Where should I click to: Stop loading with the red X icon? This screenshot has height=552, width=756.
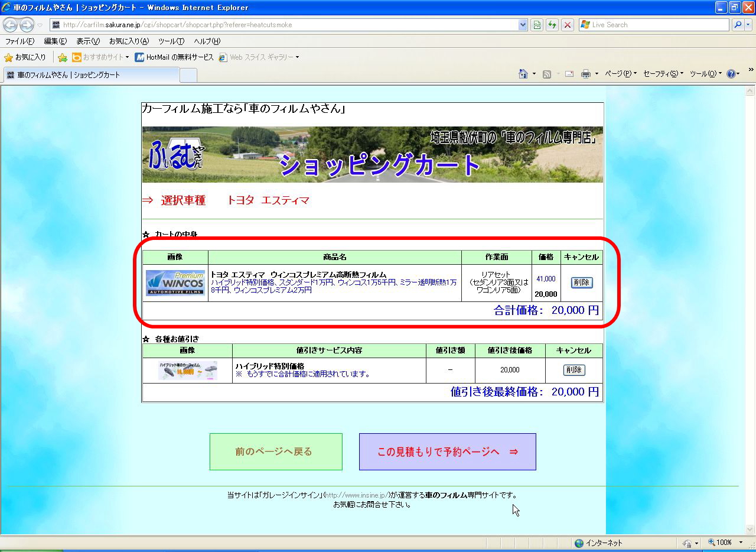click(x=568, y=25)
